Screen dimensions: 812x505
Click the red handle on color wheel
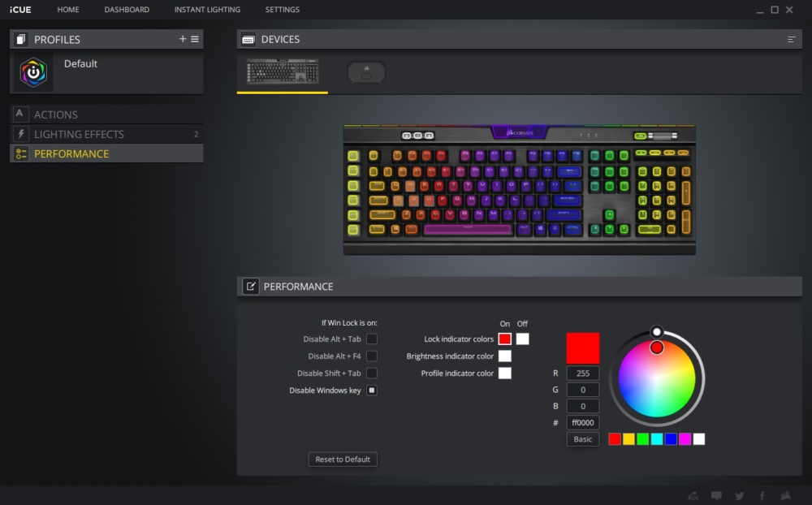[657, 347]
